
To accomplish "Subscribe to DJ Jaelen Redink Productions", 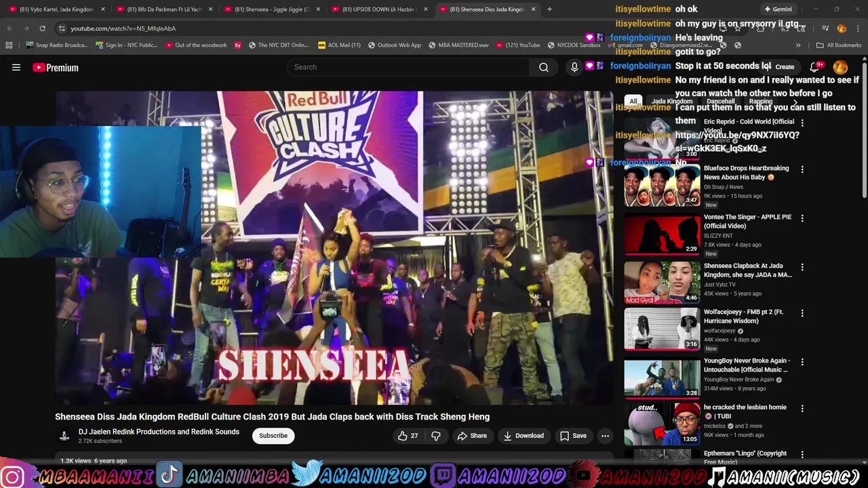I will [x=273, y=436].
